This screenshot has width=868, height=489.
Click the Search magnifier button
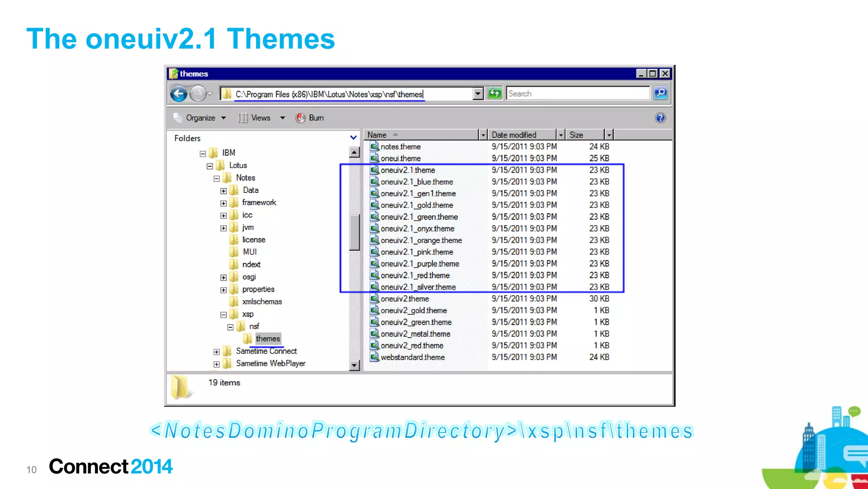pyautogui.click(x=661, y=93)
